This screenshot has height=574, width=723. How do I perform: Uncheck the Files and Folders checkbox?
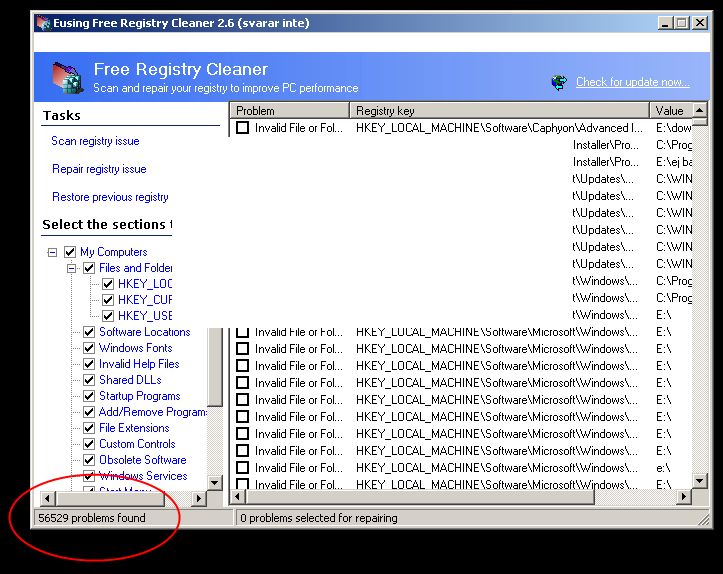[x=89, y=268]
